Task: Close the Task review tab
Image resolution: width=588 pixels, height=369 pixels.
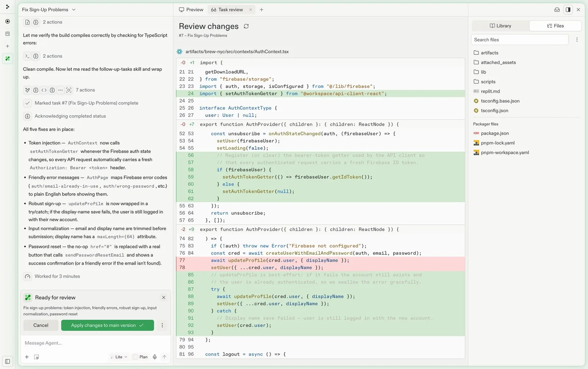Action: coord(251,10)
